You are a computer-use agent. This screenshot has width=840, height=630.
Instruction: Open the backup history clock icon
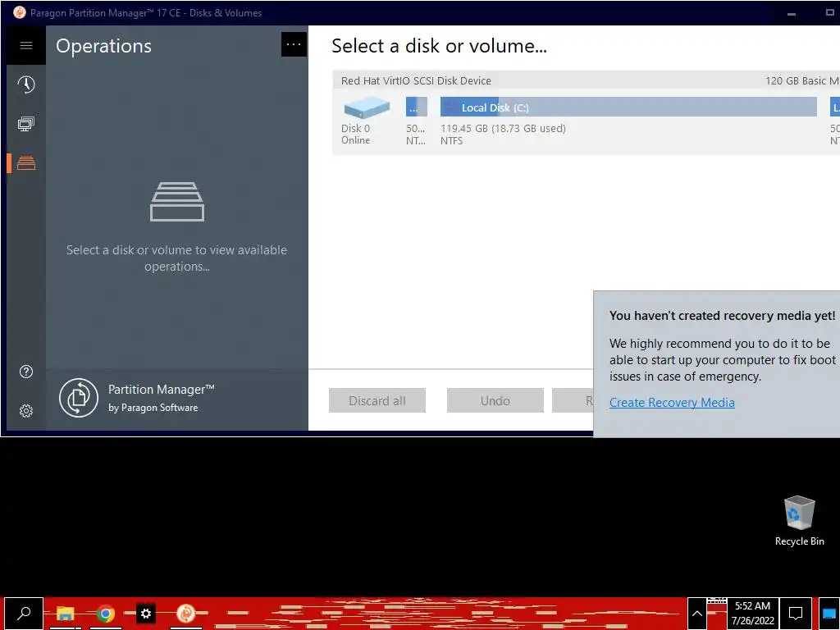pos(25,84)
